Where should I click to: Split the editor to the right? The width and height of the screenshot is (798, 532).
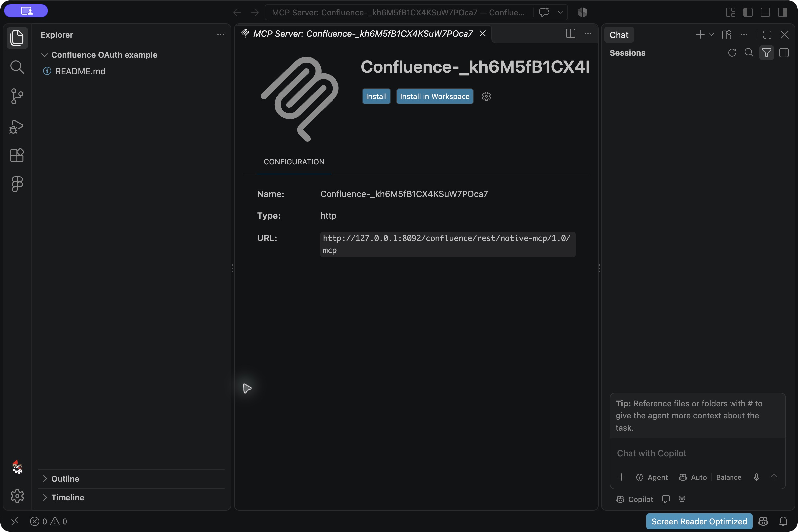coord(570,33)
